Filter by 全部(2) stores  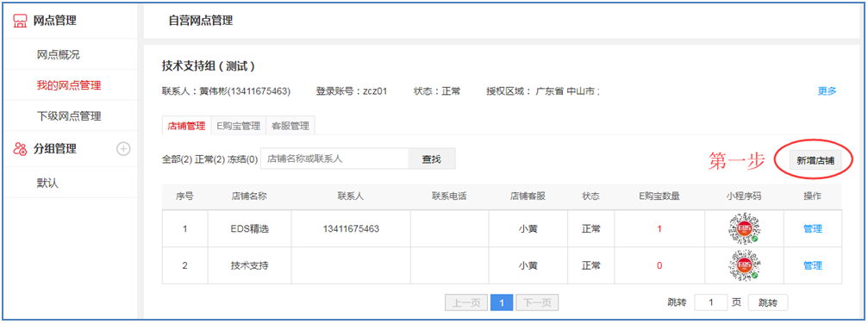[178, 159]
